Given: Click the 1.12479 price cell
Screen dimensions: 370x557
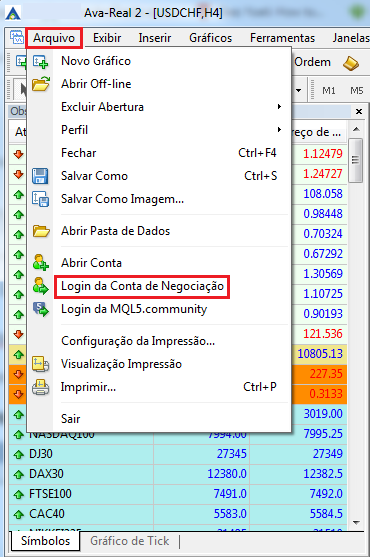Looking at the screenshot, I should (322, 153).
